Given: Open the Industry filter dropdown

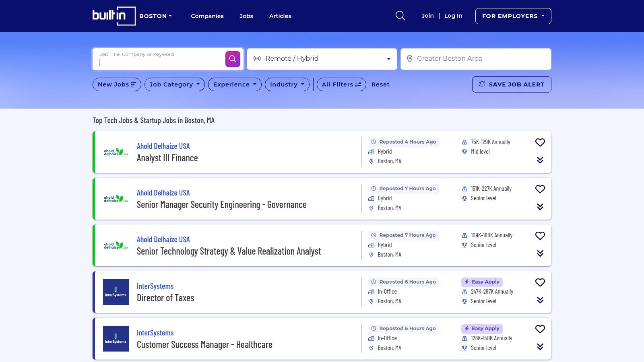Looking at the screenshot, I should (287, 84).
